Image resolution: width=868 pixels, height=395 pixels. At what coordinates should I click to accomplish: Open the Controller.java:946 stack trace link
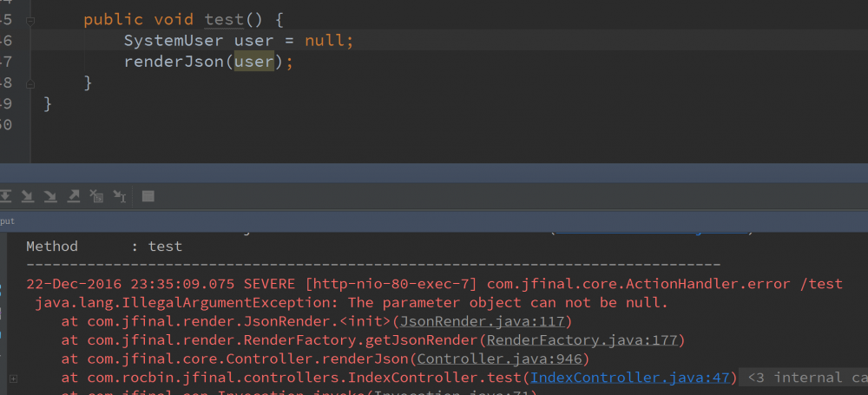[502, 359]
